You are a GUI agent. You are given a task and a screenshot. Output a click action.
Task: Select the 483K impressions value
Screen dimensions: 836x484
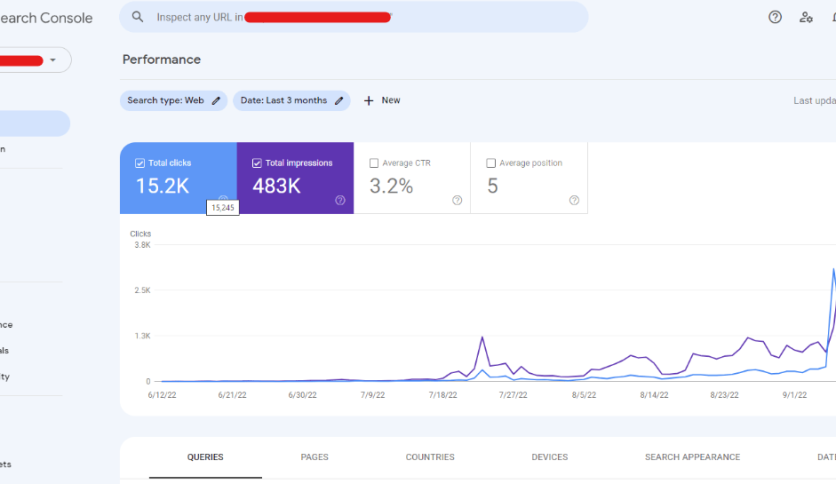[x=277, y=186]
